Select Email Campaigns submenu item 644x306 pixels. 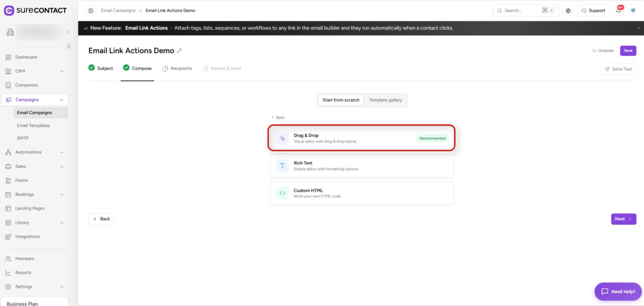(40, 113)
